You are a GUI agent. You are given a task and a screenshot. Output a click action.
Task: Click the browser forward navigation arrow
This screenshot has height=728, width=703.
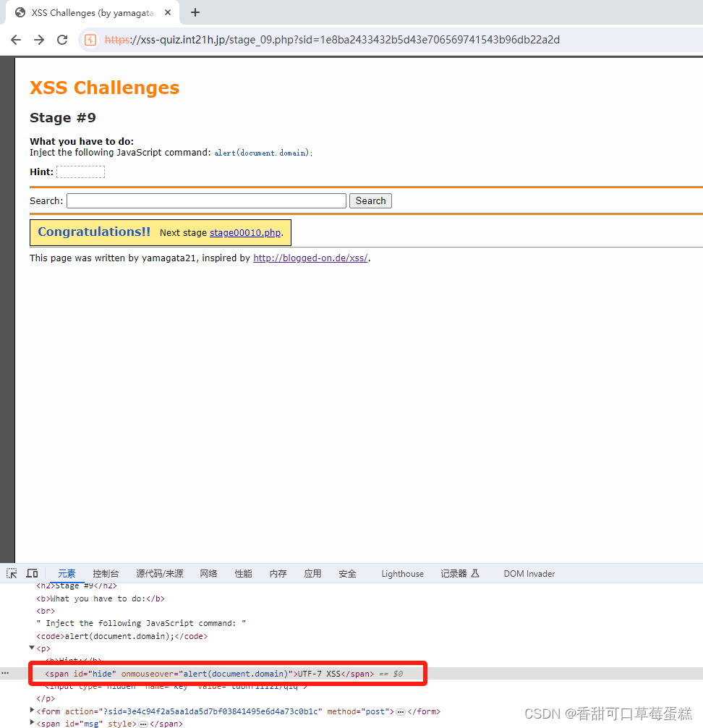pos(38,40)
